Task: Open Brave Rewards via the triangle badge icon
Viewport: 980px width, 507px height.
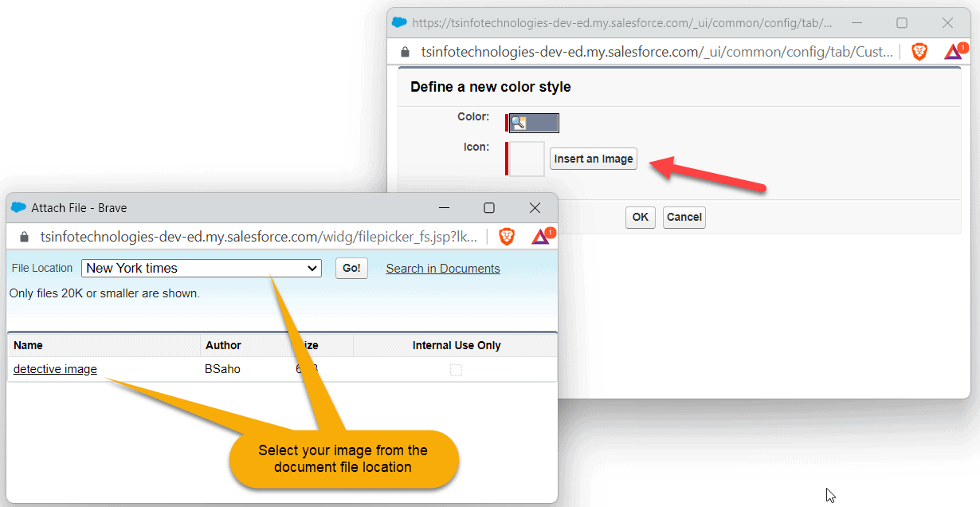Action: tap(953, 51)
